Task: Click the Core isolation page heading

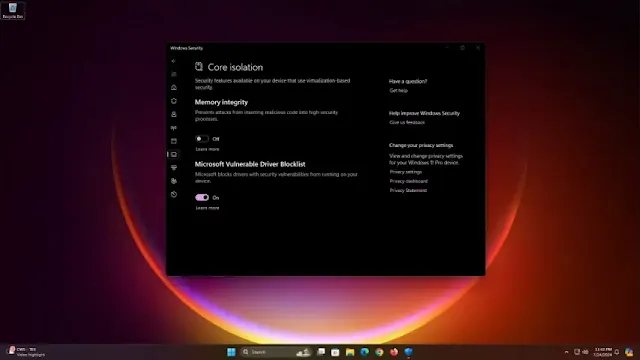Action: point(235,67)
